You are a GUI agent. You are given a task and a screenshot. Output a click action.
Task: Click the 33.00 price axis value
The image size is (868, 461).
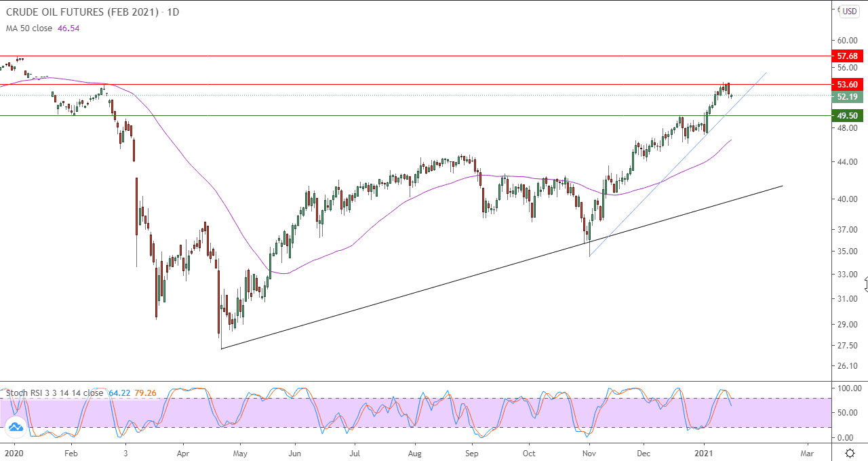coord(848,275)
